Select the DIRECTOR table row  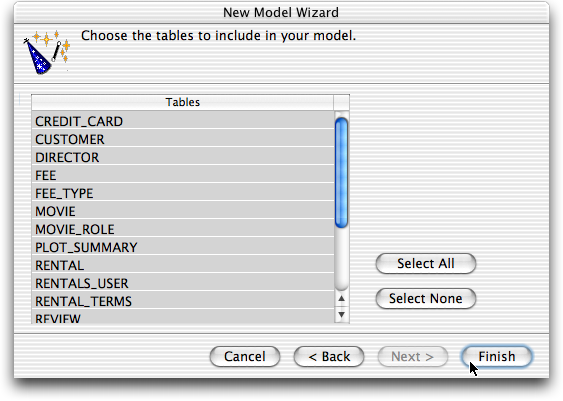183,157
